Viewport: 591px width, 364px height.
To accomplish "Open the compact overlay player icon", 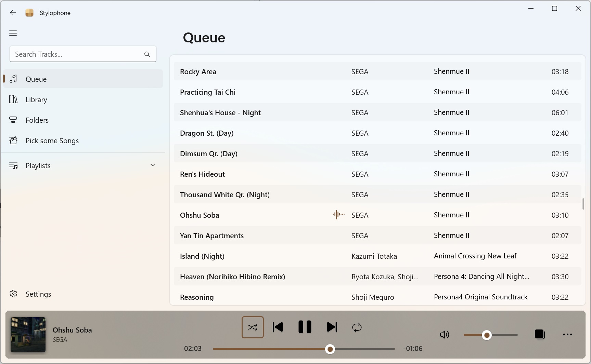I will (540, 335).
